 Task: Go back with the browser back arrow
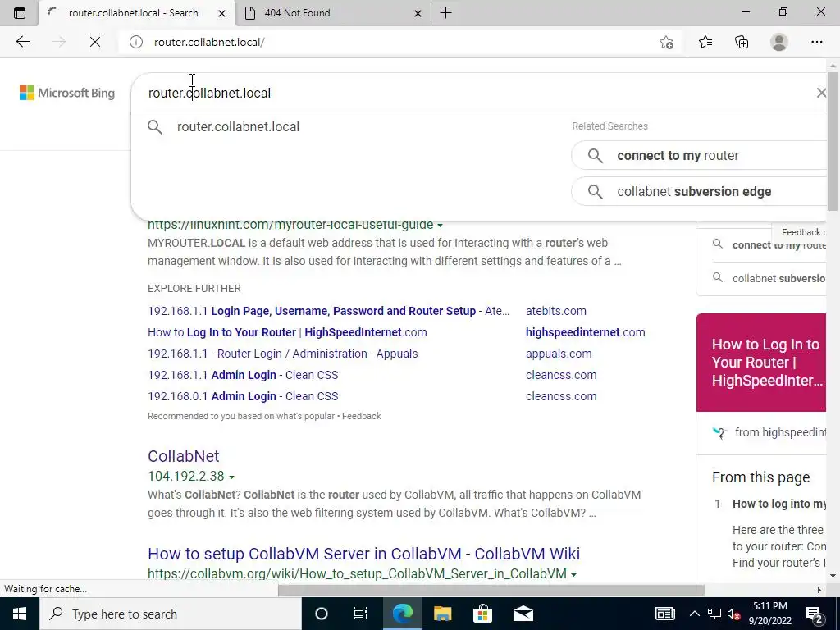click(22, 42)
